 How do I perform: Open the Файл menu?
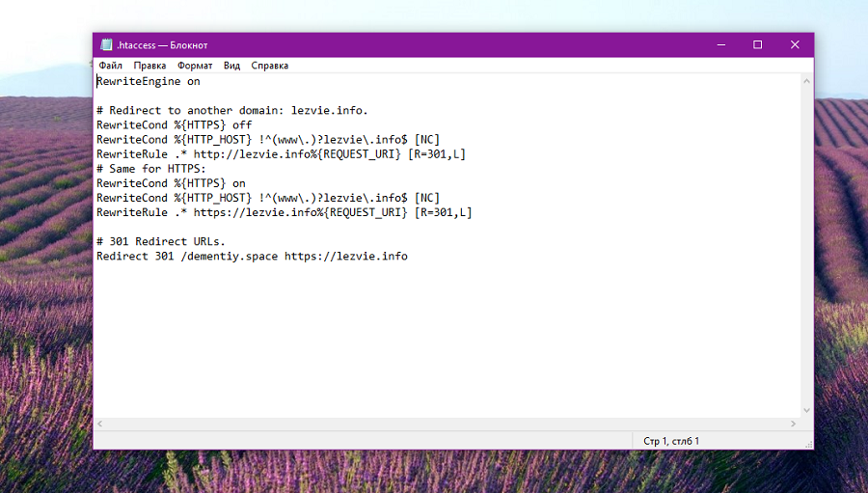point(110,66)
